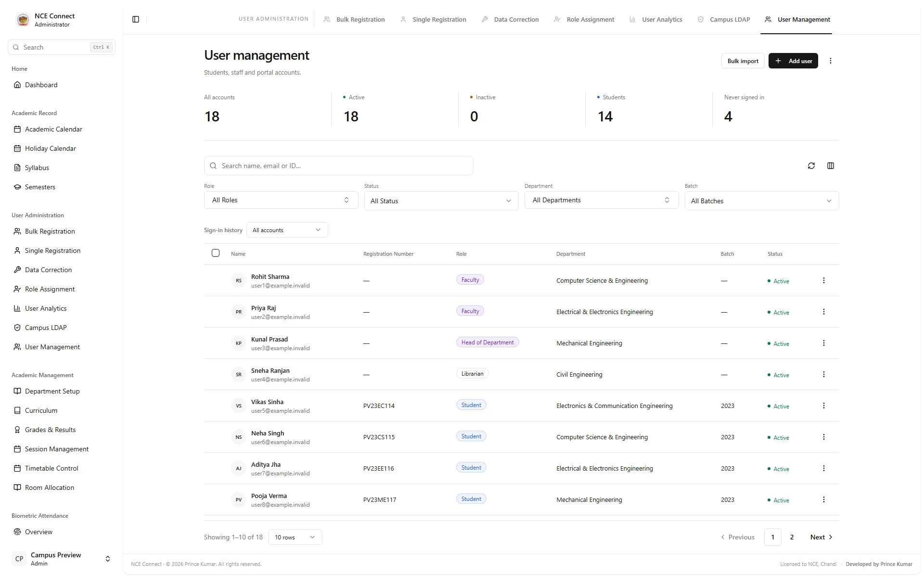
Task: Open User Analytics in sidebar
Action: tap(62, 308)
